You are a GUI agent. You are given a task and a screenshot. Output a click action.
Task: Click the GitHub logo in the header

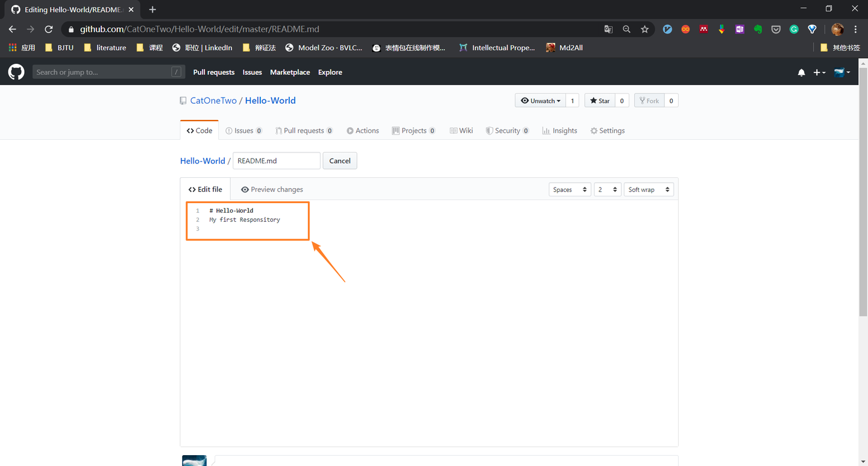click(x=16, y=72)
